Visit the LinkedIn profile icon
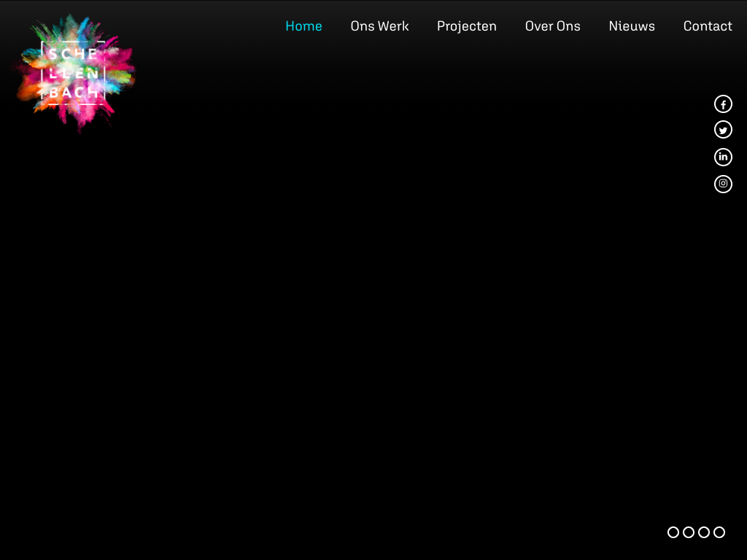This screenshot has height=560, width=747. (x=723, y=157)
